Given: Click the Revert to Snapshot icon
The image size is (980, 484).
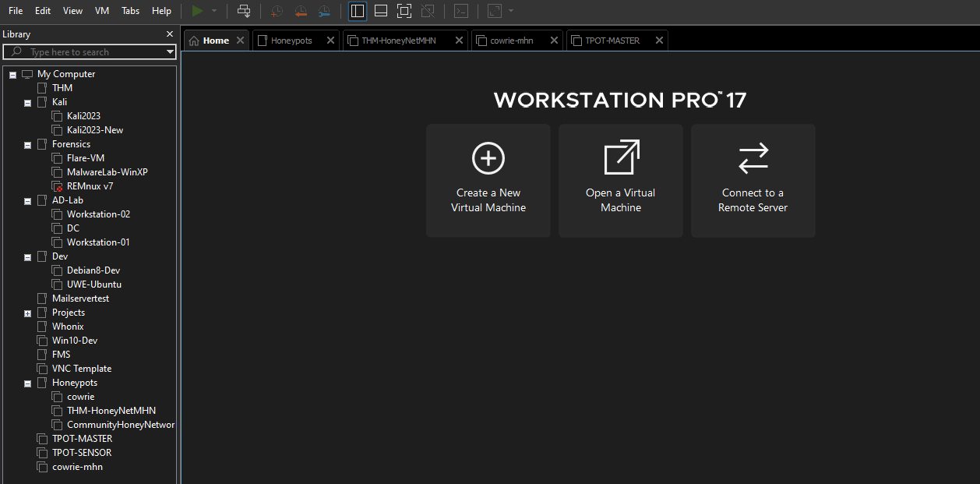Looking at the screenshot, I should coord(301,11).
